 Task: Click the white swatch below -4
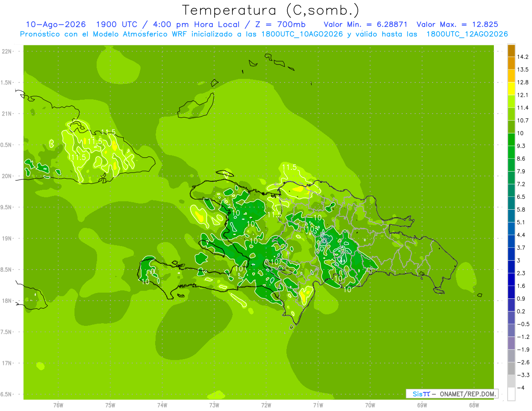tap(511, 394)
